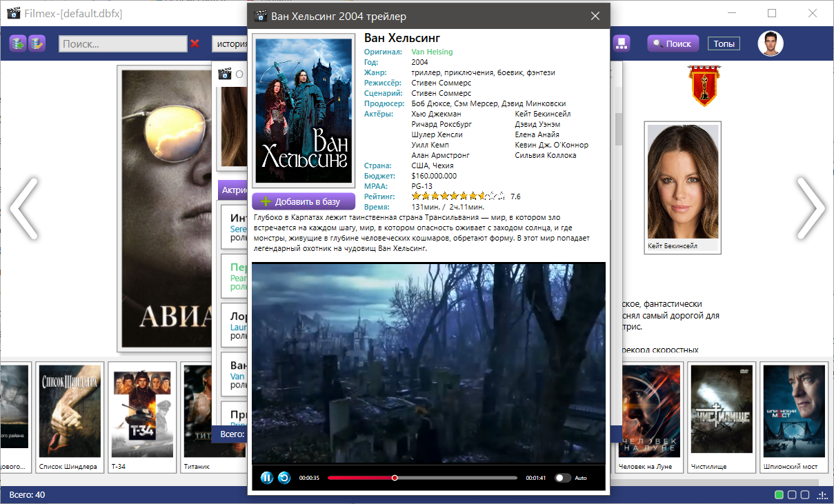Screen dimensions: 834x504
Task: Click the resize grip icon in the status bar
Action: [822, 496]
